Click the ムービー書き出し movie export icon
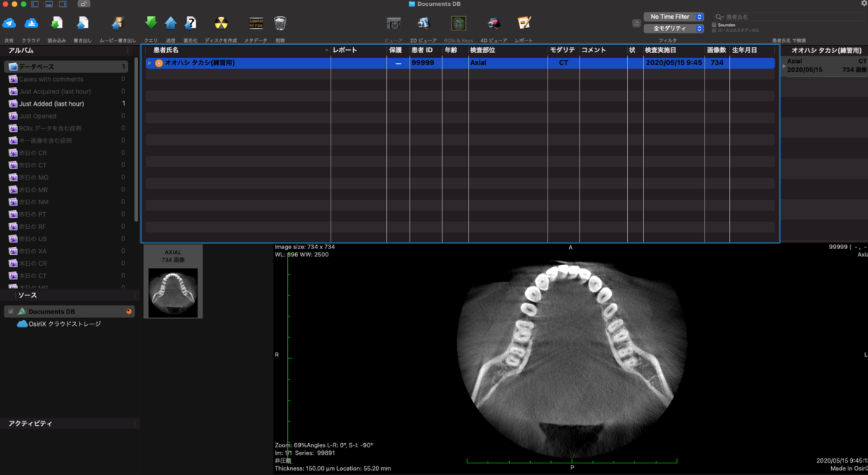Image resolution: width=868 pixels, height=475 pixels. click(117, 23)
